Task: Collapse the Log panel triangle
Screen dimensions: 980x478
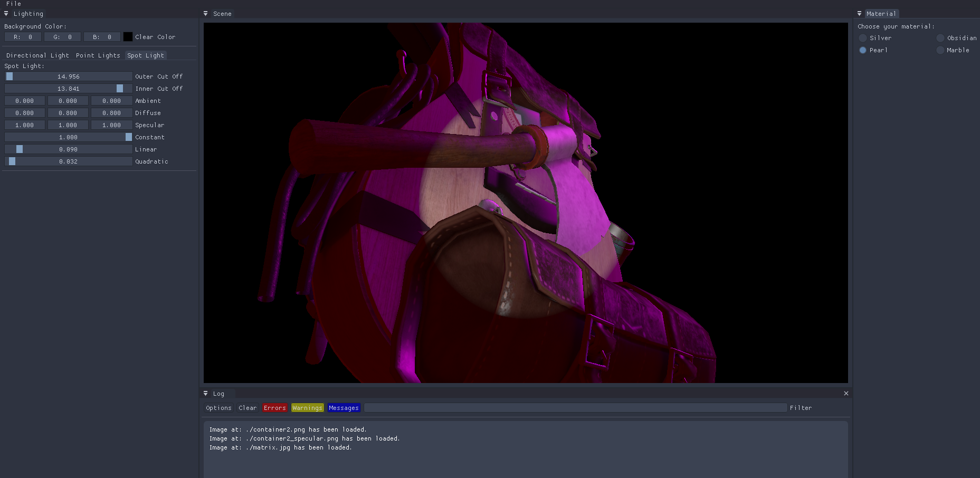Action: [206, 394]
